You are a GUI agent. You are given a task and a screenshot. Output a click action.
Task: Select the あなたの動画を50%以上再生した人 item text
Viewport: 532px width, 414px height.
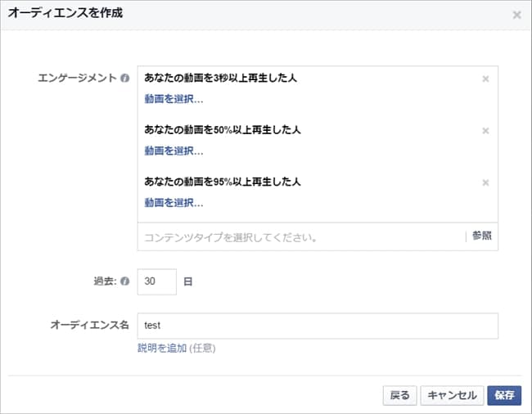(x=223, y=130)
